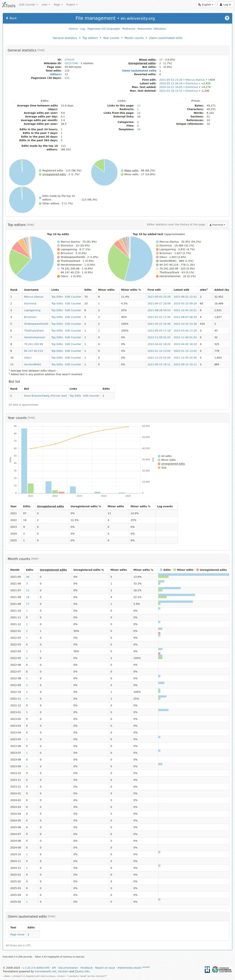Open the History link
Viewport: 235px width, 980px height.
point(73,29)
